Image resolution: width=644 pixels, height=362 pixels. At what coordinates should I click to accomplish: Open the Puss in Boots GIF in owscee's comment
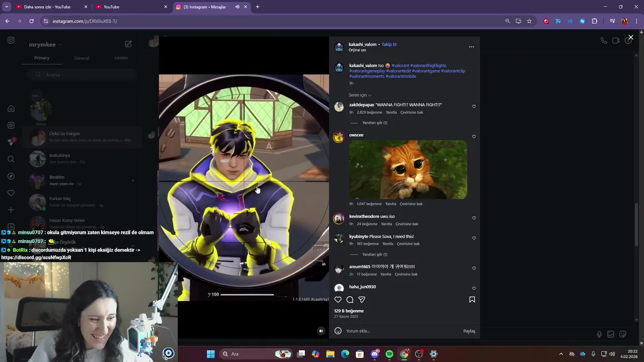pyautogui.click(x=408, y=169)
